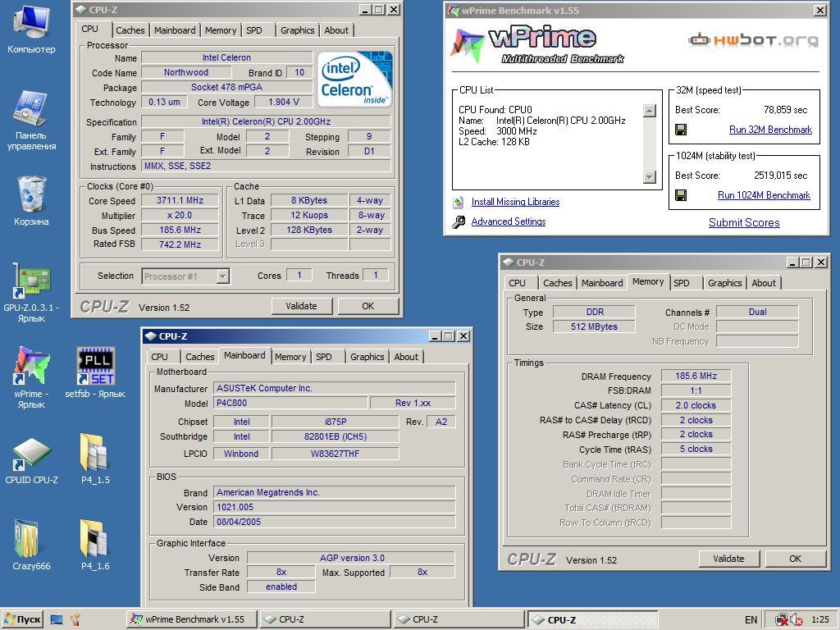Open the Advanced Settings link
The image size is (840, 630).
[509, 221]
